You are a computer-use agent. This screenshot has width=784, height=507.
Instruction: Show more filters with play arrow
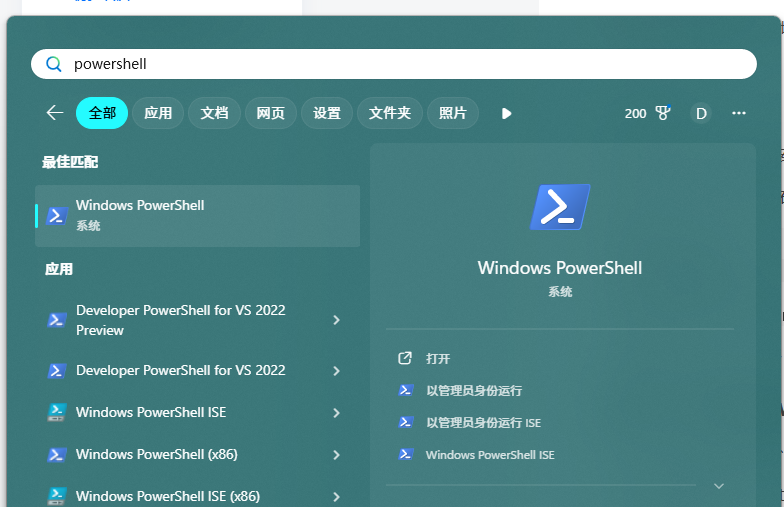pyautogui.click(x=506, y=114)
